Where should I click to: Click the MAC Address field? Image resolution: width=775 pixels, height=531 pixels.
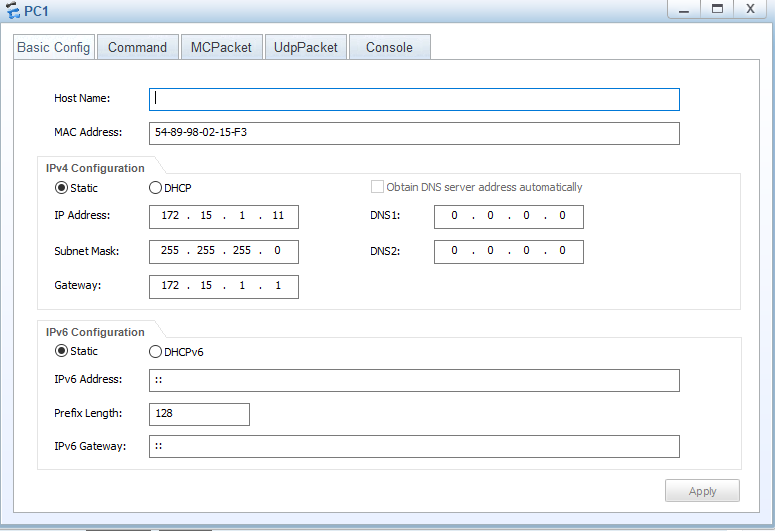coord(414,133)
